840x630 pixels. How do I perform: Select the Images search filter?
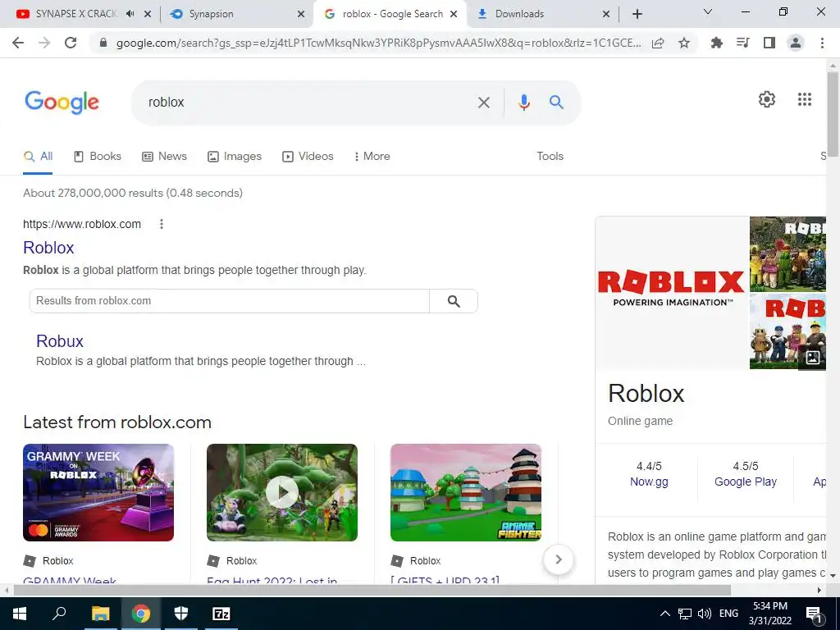click(235, 157)
